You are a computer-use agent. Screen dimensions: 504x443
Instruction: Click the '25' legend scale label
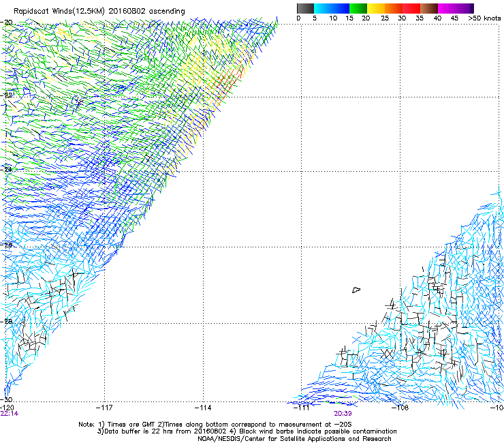(385, 18)
